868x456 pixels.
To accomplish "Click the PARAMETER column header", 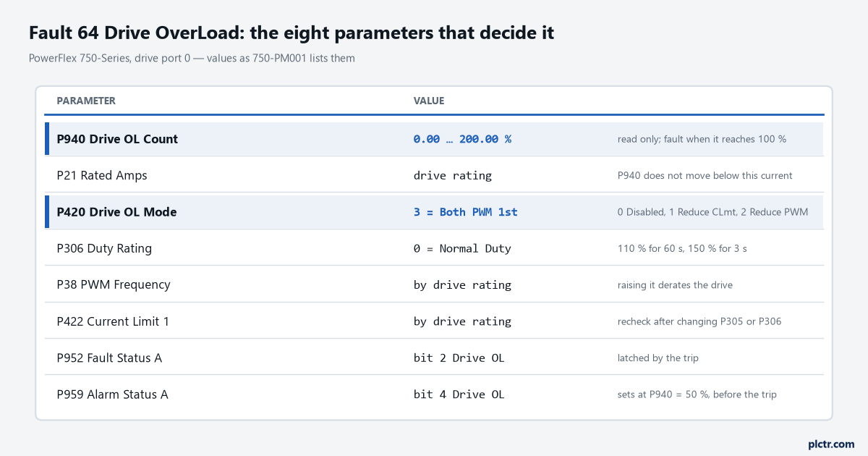I will click(x=86, y=101).
